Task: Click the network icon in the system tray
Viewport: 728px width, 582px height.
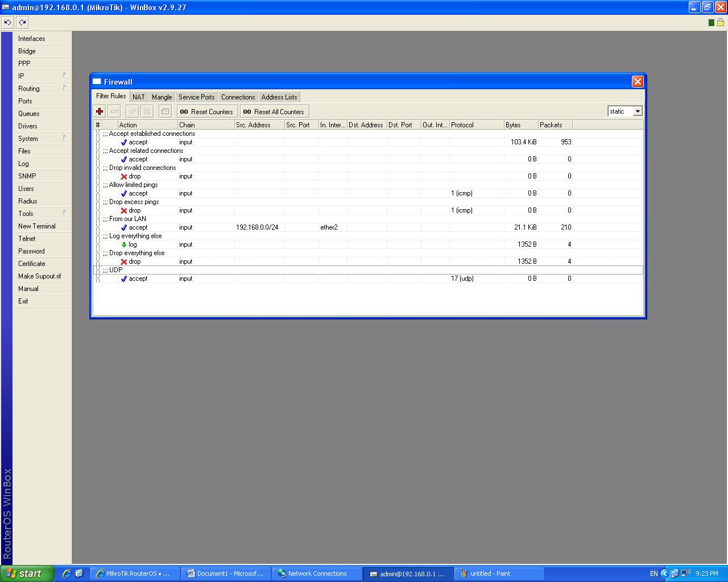Action: [x=675, y=573]
